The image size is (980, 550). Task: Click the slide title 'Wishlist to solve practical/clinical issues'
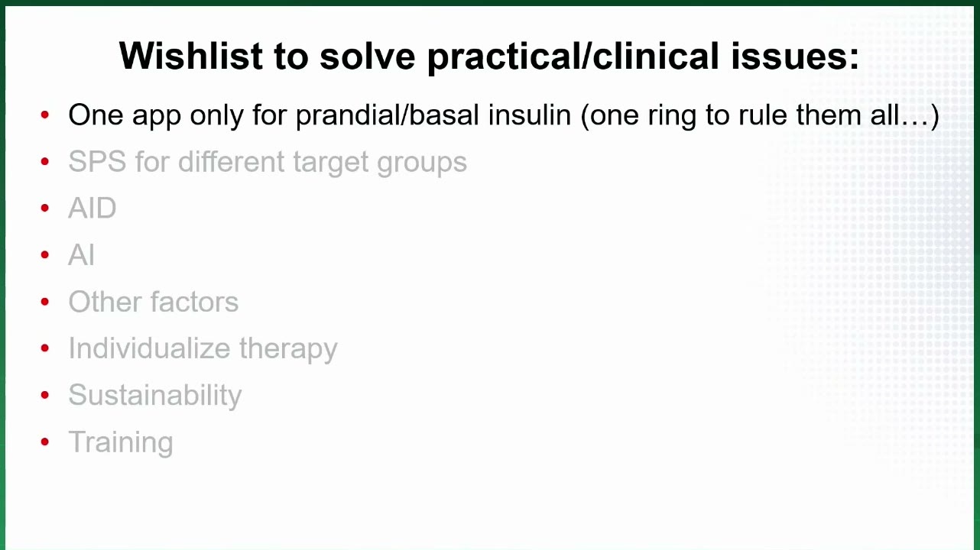[489, 56]
